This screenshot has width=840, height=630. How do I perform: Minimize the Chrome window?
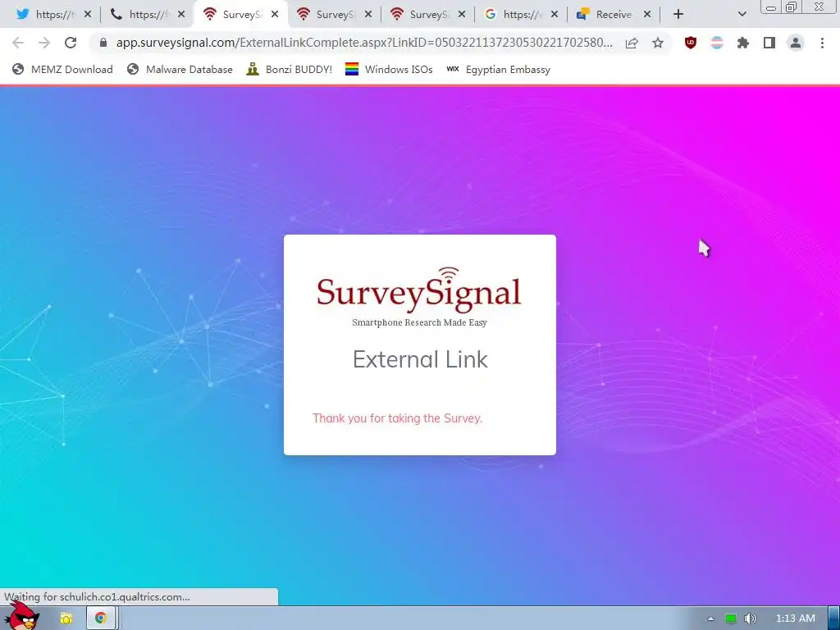[771, 7]
